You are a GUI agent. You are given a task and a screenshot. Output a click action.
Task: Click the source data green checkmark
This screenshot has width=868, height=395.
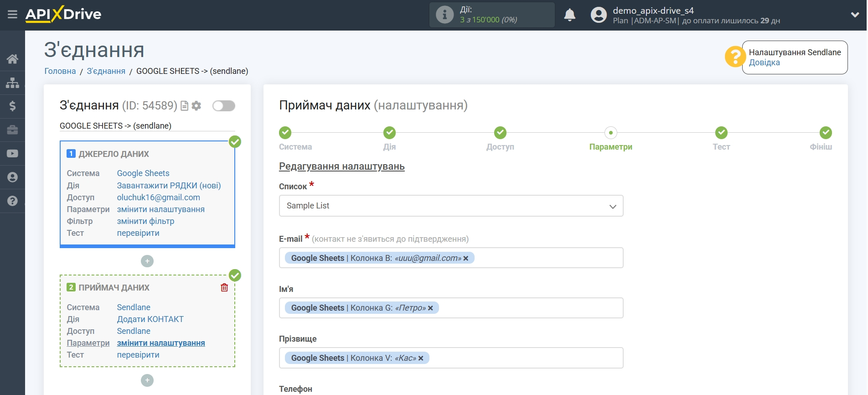pyautogui.click(x=235, y=142)
